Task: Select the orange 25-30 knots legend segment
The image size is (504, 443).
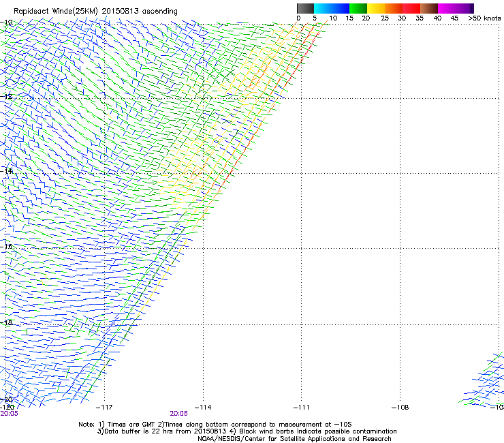Action: (x=394, y=8)
